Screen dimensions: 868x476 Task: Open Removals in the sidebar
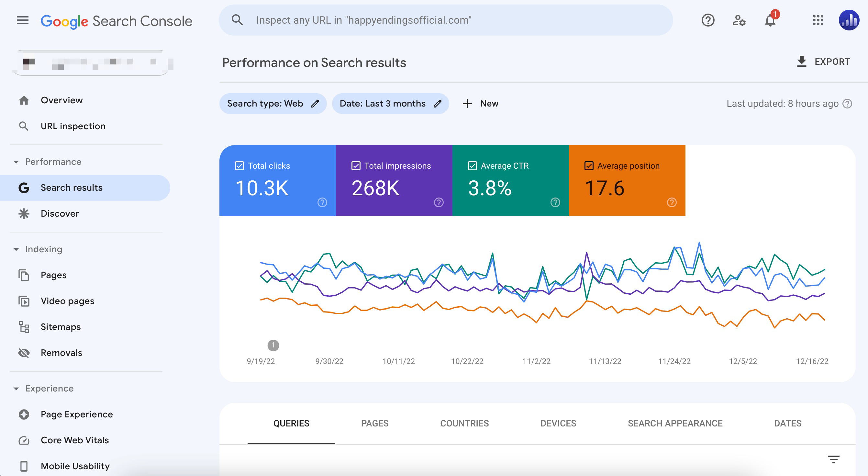tap(85, 353)
